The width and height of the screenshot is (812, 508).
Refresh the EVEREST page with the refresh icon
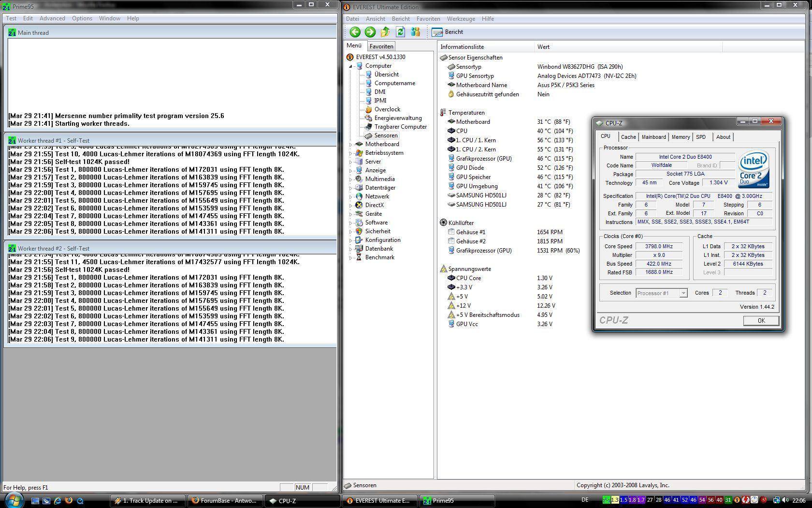coord(400,32)
